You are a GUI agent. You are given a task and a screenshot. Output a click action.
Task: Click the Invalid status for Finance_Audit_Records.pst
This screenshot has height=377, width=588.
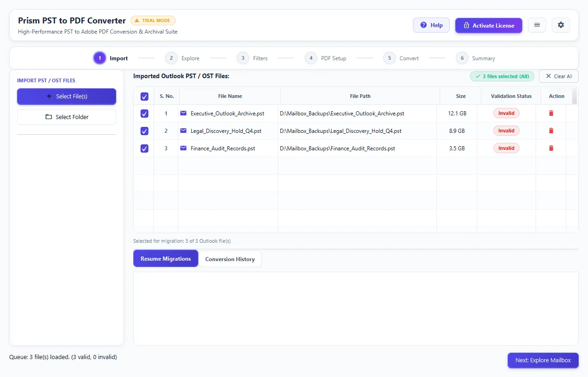click(506, 148)
